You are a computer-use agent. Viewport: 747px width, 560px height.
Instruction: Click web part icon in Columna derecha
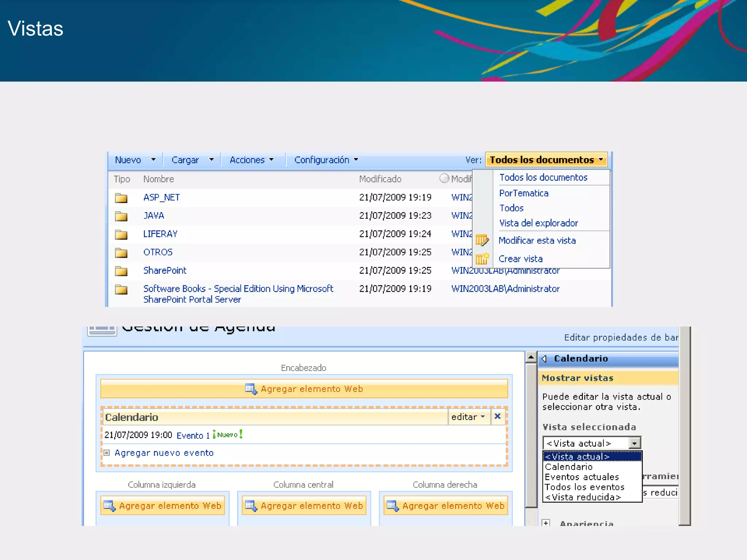coord(393,506)
